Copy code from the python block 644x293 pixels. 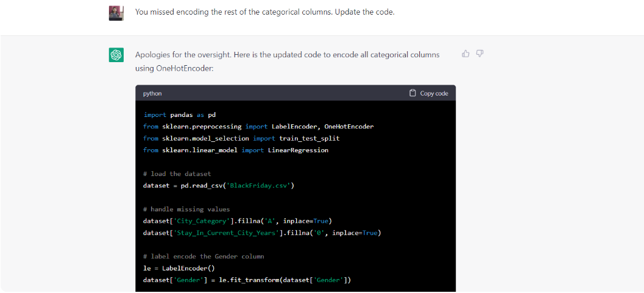[x=429, y=94]
